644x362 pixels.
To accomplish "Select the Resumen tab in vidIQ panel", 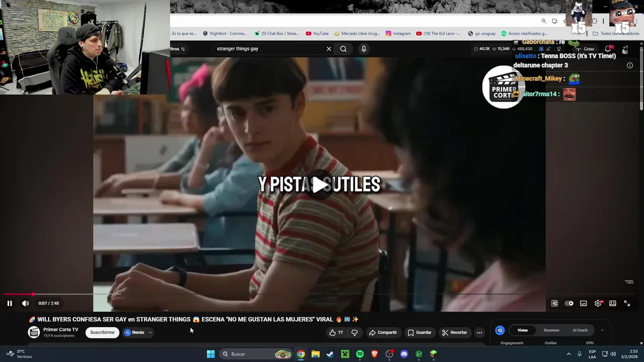I will [x=551, y=330].
